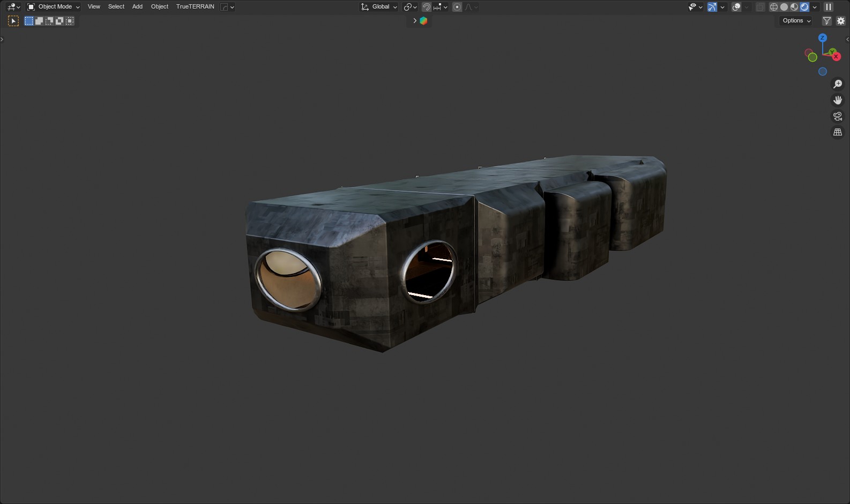Open the Select menu
This screenshot has height=504, width=850.
pyautogui.click(x=116, y=7)
